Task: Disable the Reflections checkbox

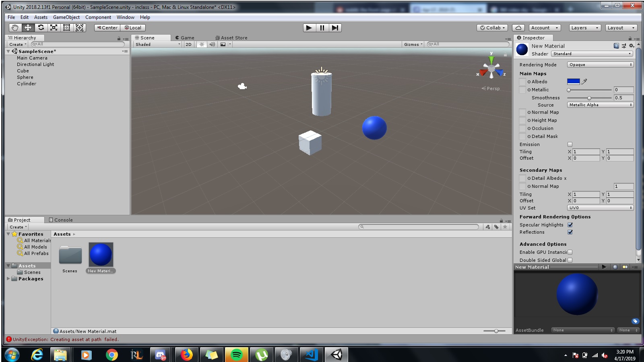Action: click(x=570, y=232)
